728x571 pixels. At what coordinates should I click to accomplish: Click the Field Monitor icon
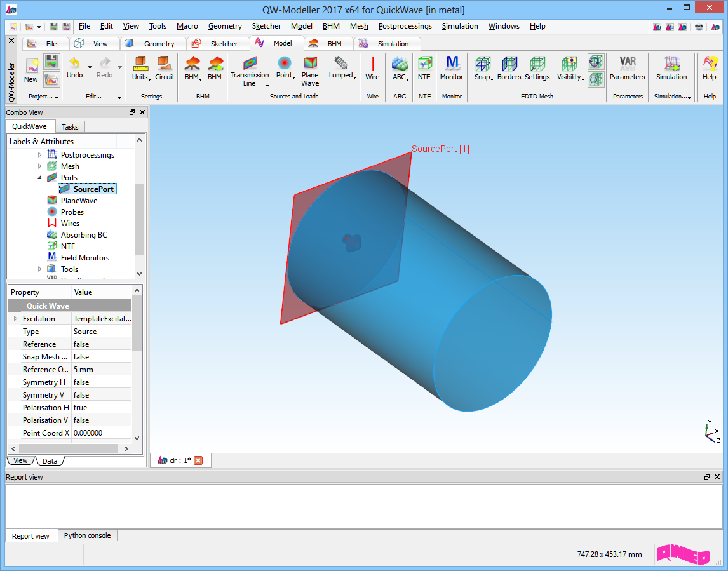point(452,63)
